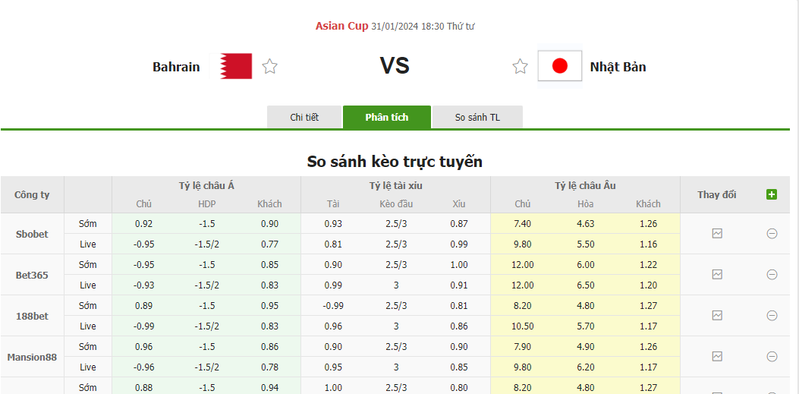The width and height of the screenshot is (799, 394).
Task: Click Sbobet early Asian home odds 0.92
Action: click(144, 224)
